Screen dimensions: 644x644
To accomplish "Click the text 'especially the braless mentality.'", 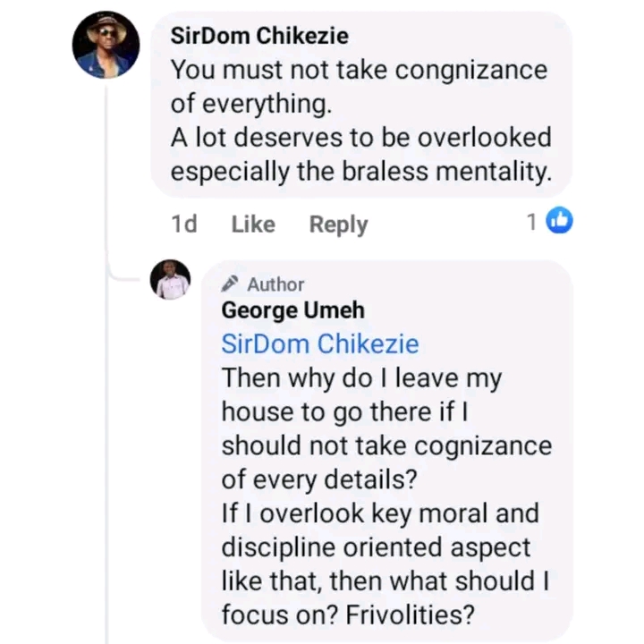I will pos(360,172).
